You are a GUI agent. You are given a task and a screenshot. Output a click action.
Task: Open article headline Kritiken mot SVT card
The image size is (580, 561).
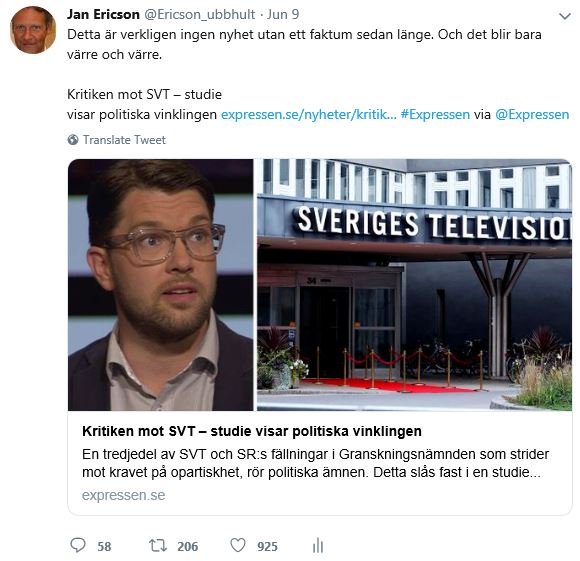252,431
